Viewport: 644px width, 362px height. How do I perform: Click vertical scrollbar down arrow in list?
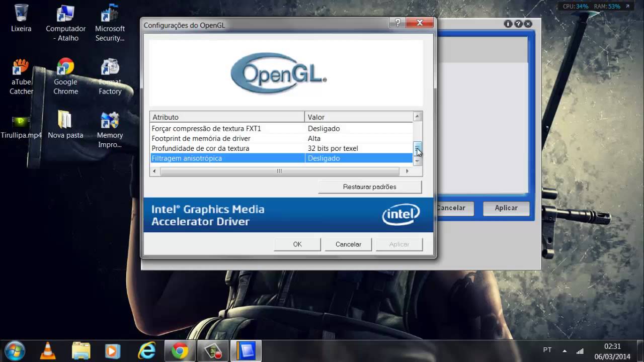coord(417,162)
